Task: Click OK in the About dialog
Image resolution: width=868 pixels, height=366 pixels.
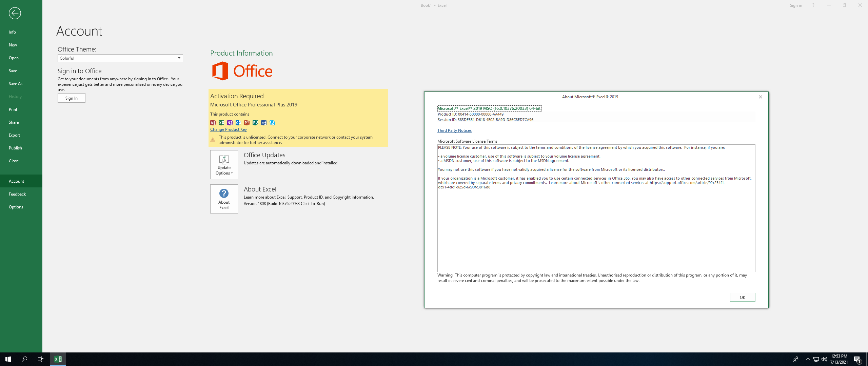Action: (x=743, y=297)
